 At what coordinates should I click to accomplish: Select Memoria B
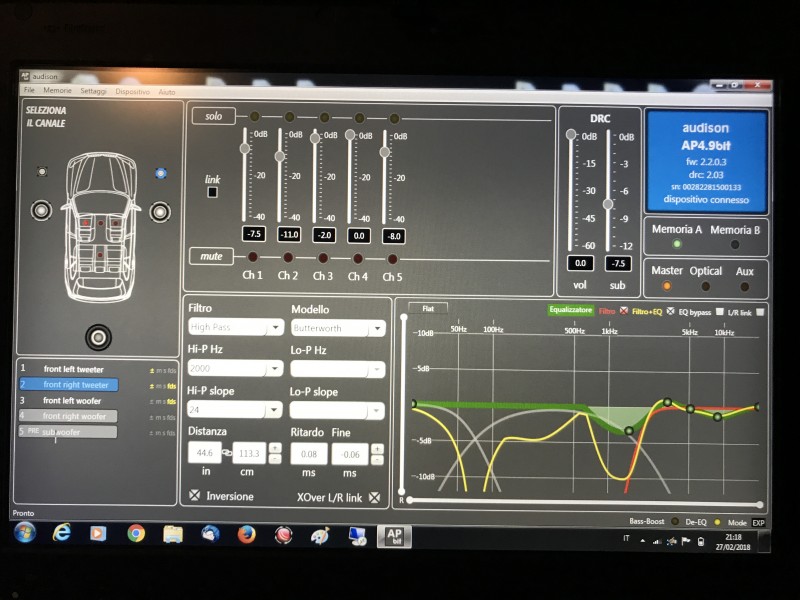point(735,244)
